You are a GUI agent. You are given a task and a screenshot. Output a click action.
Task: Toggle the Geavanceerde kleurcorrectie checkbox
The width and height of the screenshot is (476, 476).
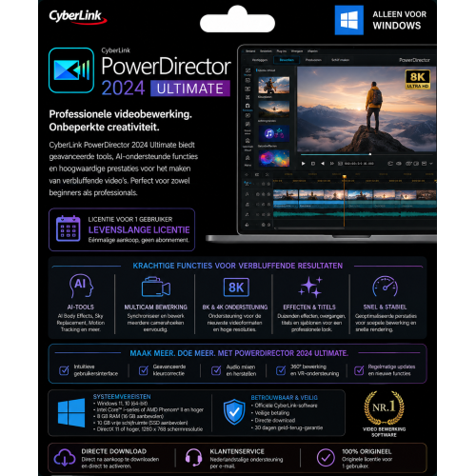tap(144, 370)
